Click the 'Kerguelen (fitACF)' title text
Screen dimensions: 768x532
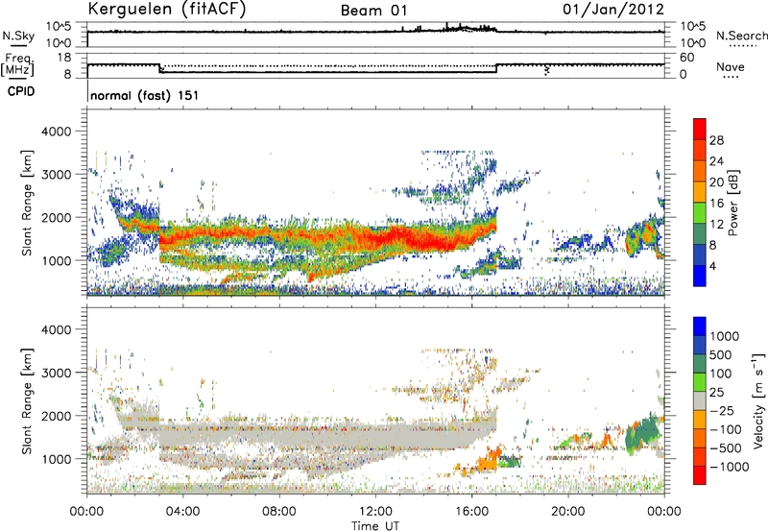[167, 9]
